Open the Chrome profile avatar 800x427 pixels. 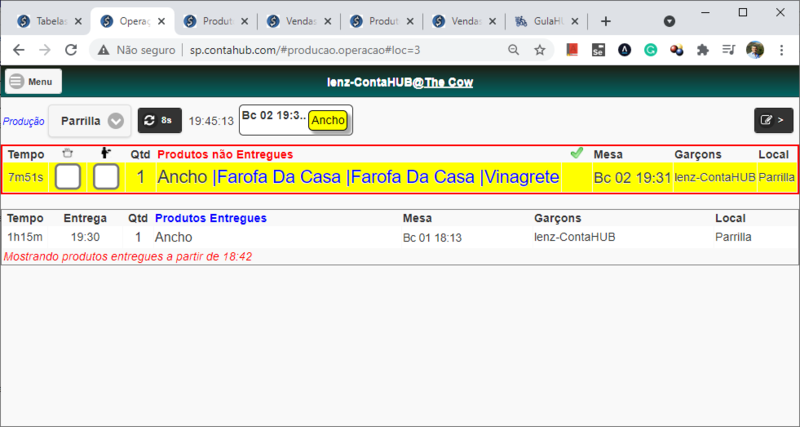coord(755,50)
